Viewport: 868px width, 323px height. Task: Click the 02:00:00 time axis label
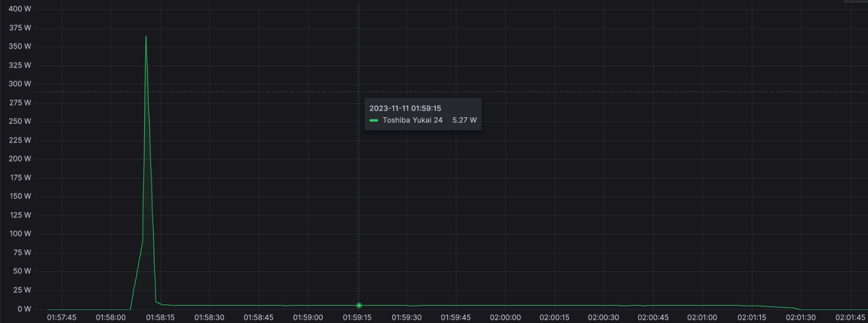(505, 318)
